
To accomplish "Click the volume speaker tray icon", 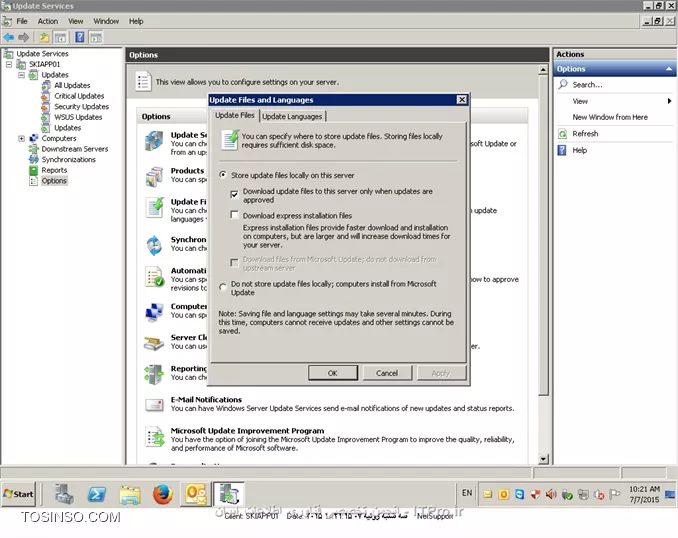I will 551,494.
